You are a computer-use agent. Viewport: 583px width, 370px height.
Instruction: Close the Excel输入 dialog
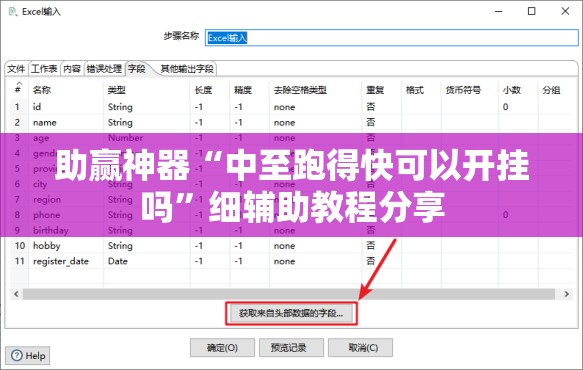click(565, 11)
